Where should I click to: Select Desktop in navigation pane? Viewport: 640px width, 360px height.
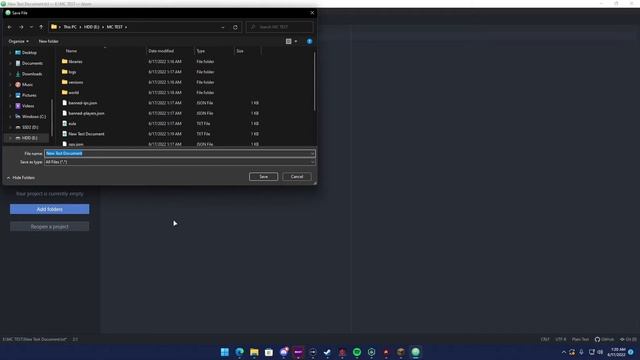pos(29,53)
